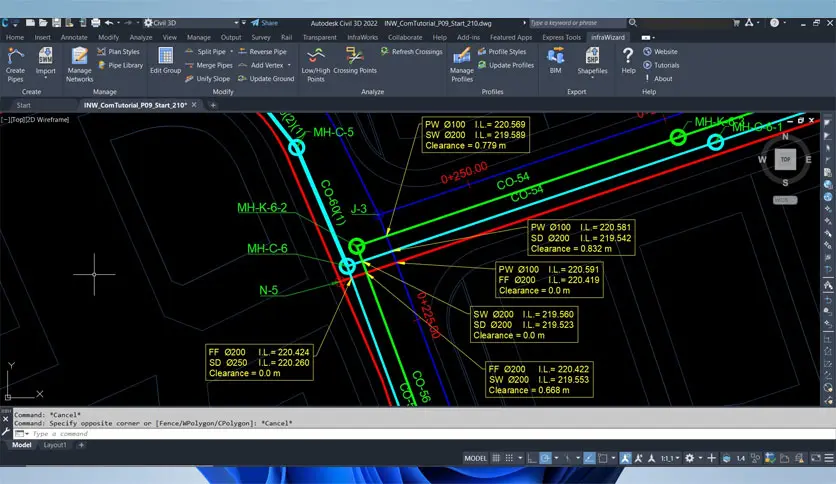836x484 pixels.
Task: Open infraWizard Help
Action: pyautogui.click(x=628, y=60)
